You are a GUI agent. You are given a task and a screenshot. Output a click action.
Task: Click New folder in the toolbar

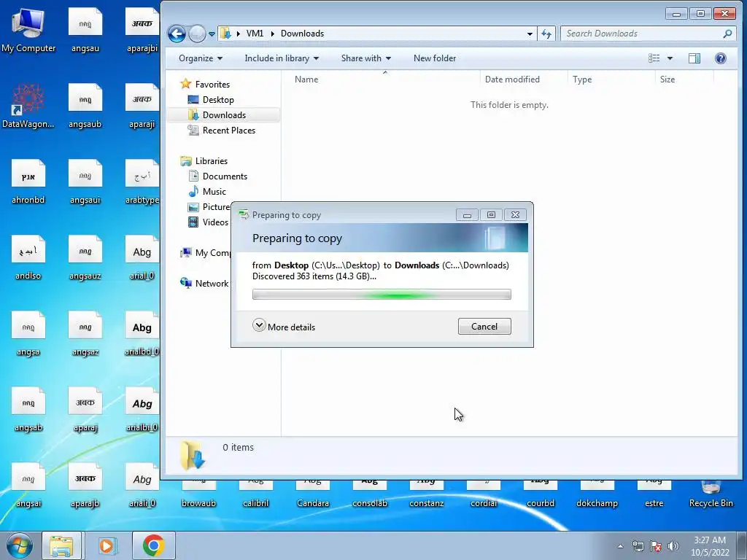435,58
